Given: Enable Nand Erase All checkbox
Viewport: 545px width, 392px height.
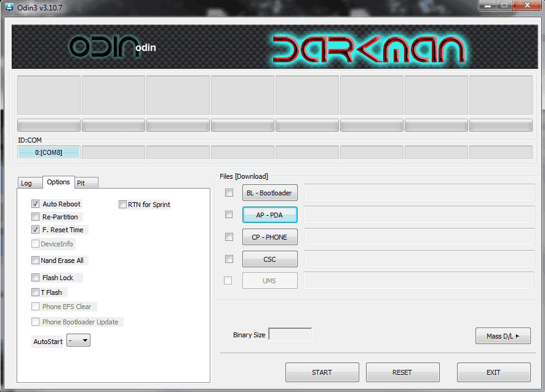Looking at the screenshot, I should (x=35, y=260).
